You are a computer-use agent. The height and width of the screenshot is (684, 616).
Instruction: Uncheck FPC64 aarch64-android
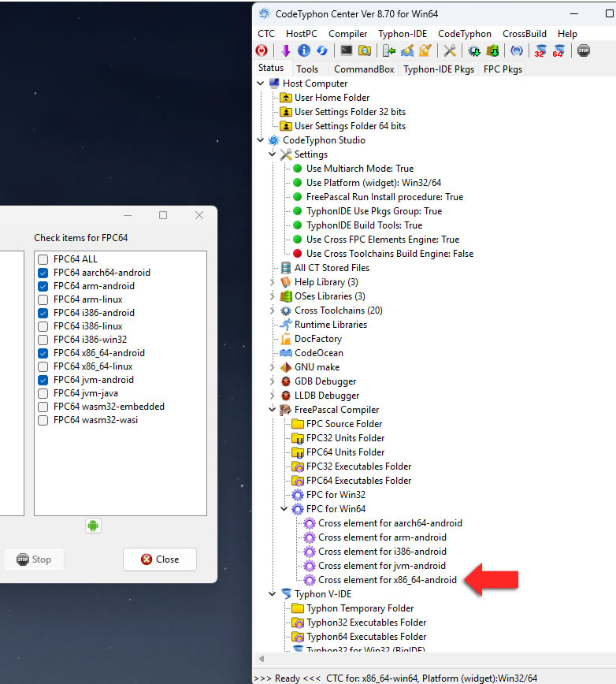pos(43,273)
